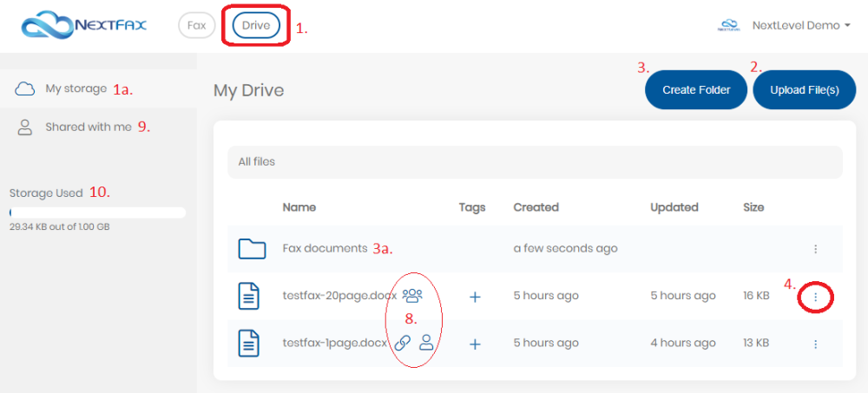Open the three-dot menu for Fax documents

(815, 249)
